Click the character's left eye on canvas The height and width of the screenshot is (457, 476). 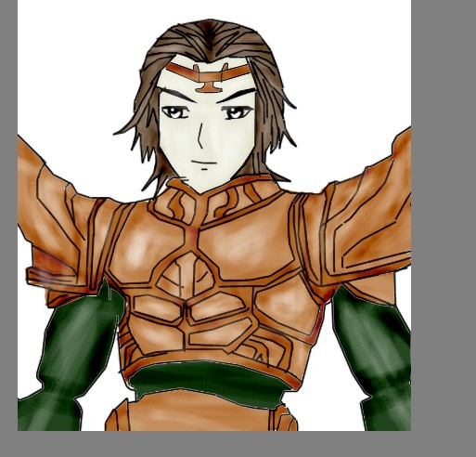[175, 112]
